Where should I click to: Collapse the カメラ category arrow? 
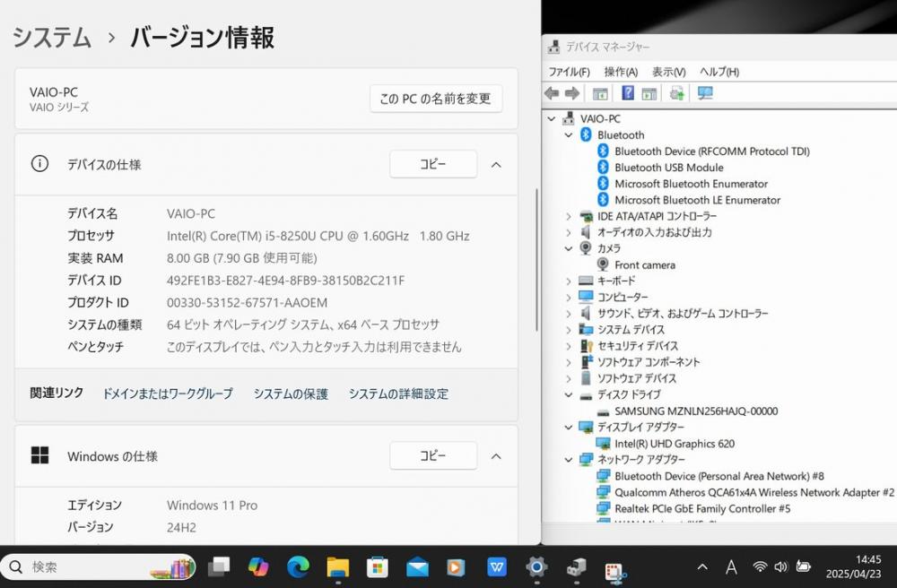tap(569, 248)
